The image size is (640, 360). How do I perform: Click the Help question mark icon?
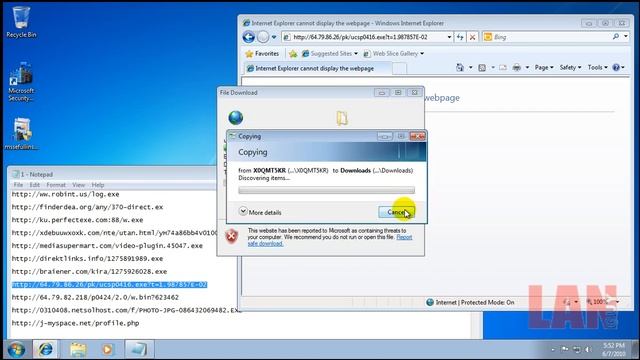pos(616,67)
